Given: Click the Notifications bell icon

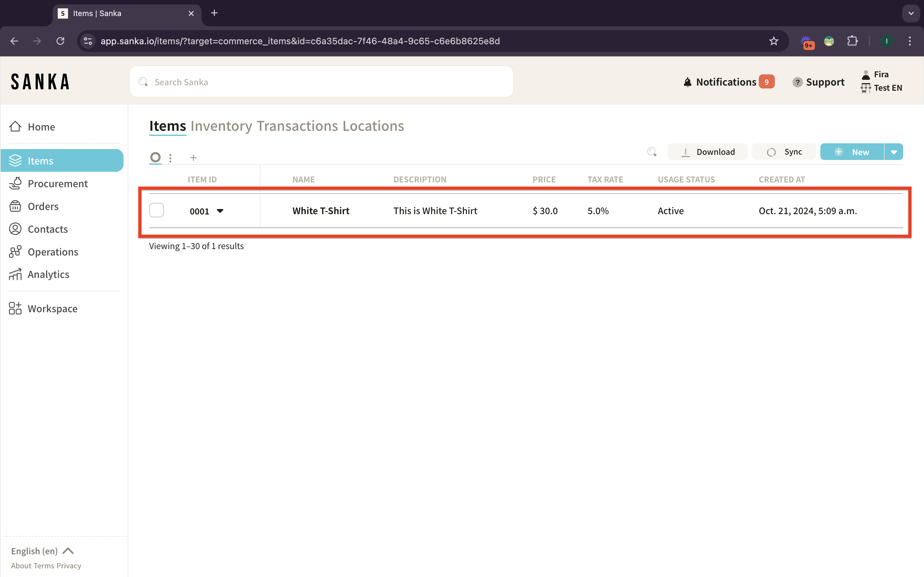Looking at the screenshot, I should tap(687, 82).
